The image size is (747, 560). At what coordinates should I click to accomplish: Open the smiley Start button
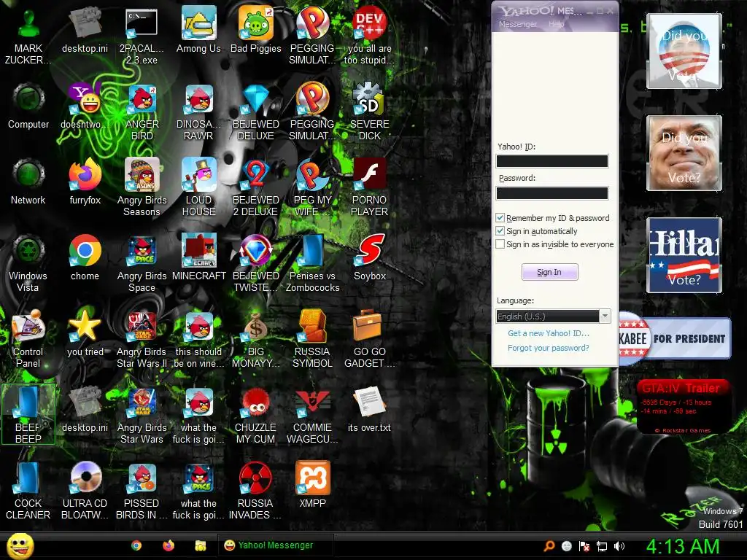pos(20,545)
